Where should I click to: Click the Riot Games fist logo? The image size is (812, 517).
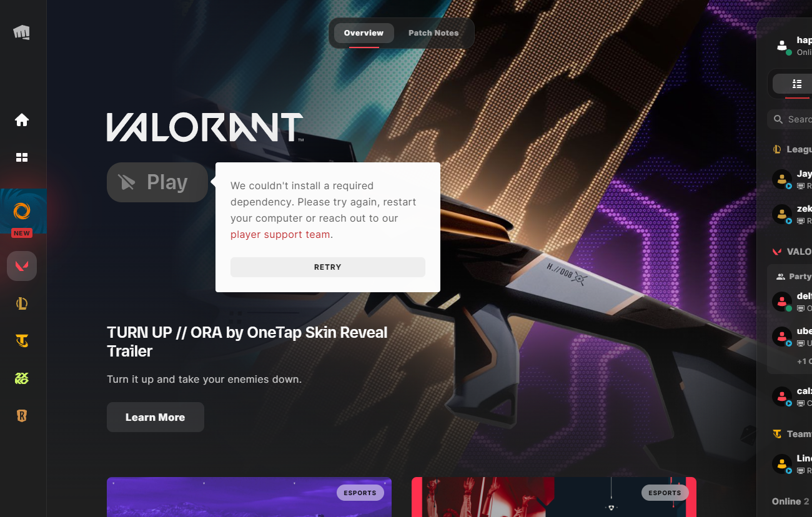[x=22, y=32]
